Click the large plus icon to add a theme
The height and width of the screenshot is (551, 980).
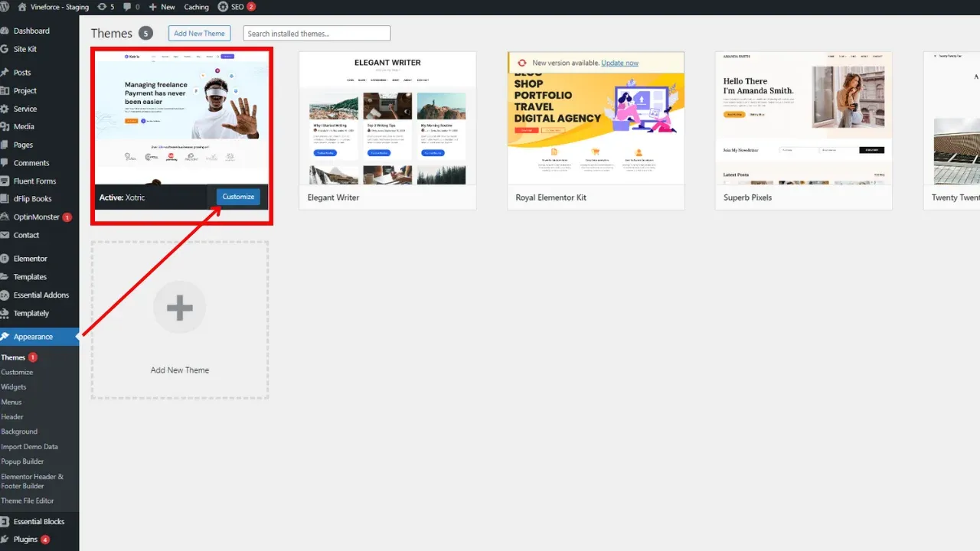point(180,308)
